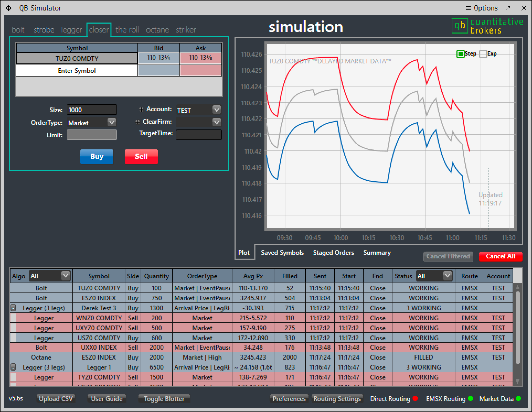Click the Quantity column header

(157, 276)
